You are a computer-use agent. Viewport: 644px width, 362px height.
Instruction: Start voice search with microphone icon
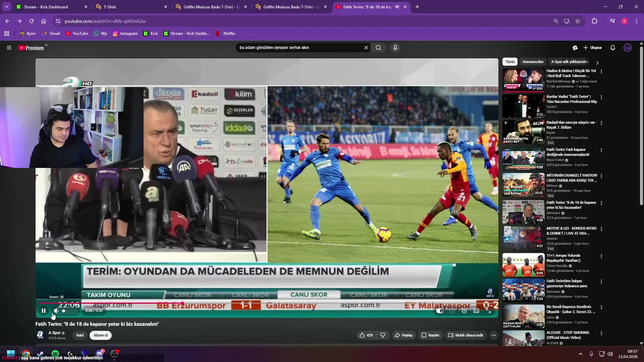point(395,48)
